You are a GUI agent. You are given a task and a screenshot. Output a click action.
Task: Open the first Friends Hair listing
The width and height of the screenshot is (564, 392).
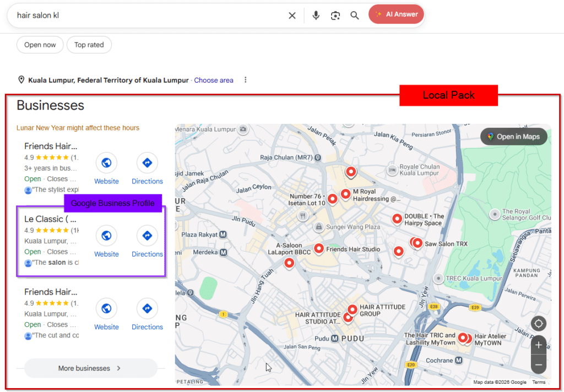pos(51,146)
